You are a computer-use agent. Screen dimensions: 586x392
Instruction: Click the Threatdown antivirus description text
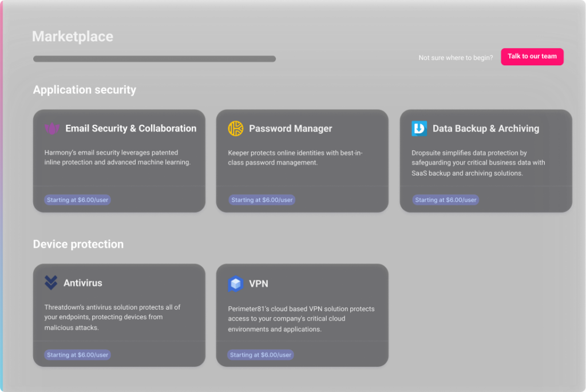pos(113,317)
